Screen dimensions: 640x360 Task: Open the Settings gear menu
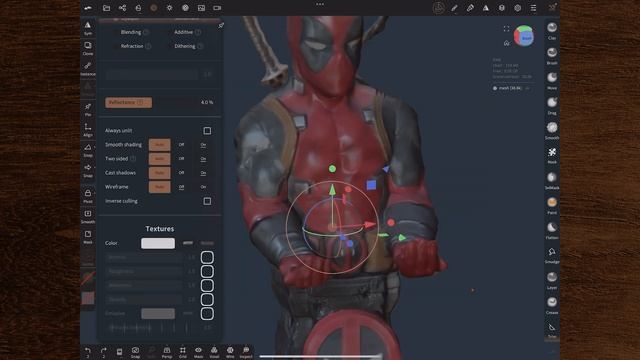[x=518, y=8]
